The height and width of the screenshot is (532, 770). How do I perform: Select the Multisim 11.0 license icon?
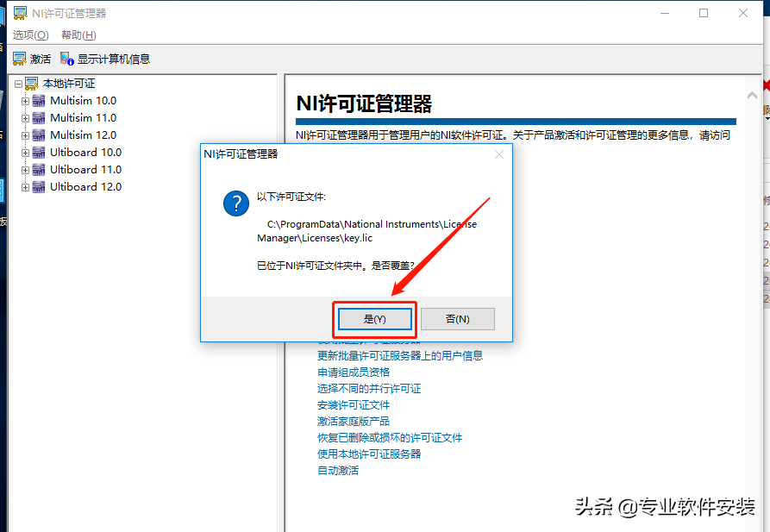39,117
